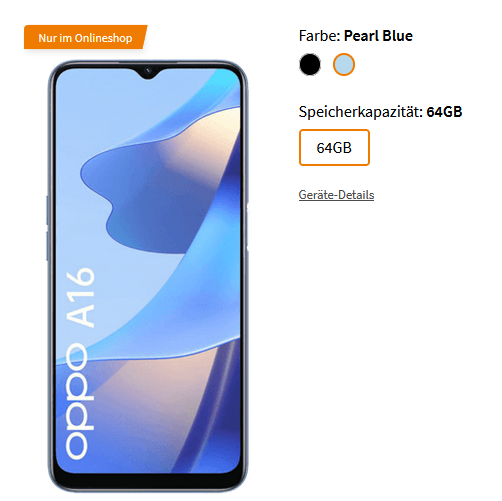
Task: Click the OPPO A16 logo on phone screen
Action: point(80,363)
